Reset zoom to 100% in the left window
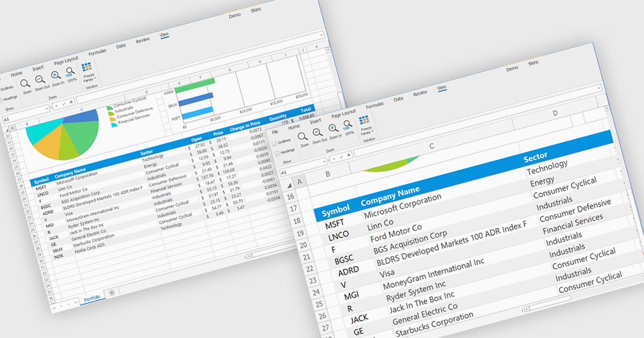Image resolution: width=644 pixels, height=338 pixels. coord(70,71)
